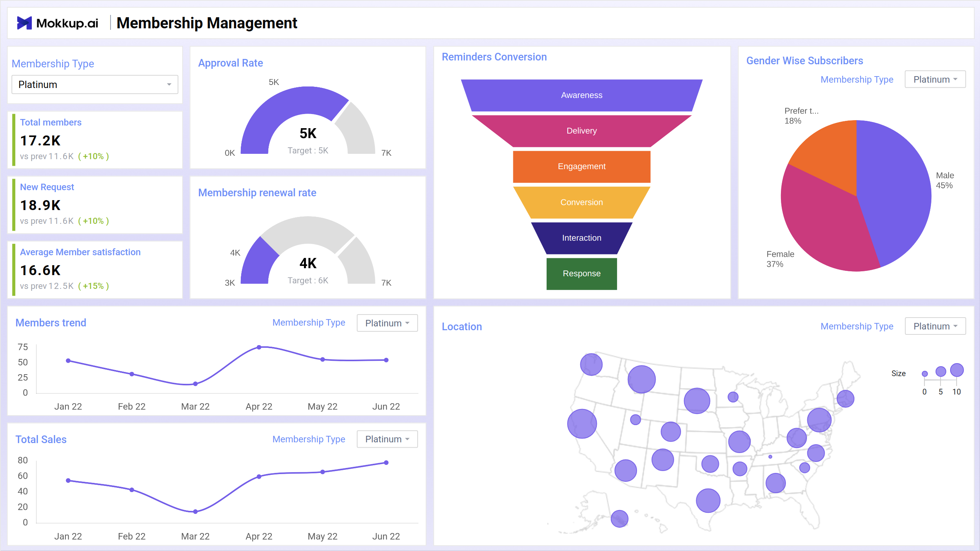Image resolution: width=980 pixels, height=551 pixels.
Task: Click Target : 5K text in approval gauge
Action: coord(308,151)
